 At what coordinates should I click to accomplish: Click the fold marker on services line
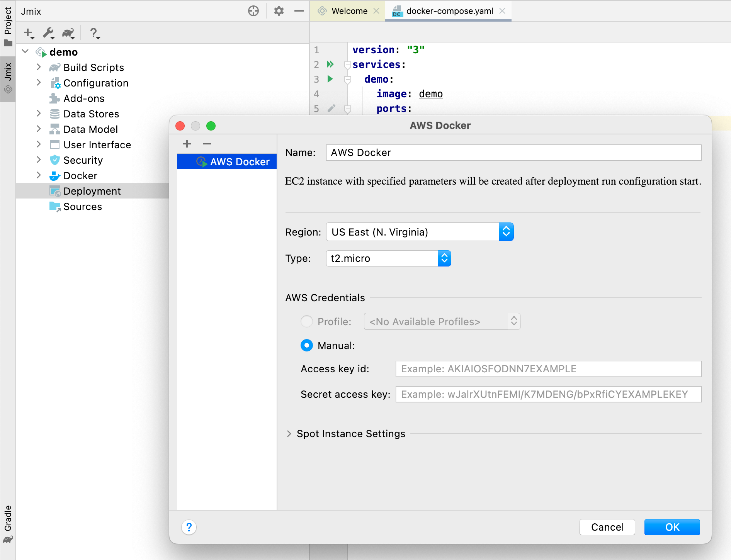tap(347, 65)
